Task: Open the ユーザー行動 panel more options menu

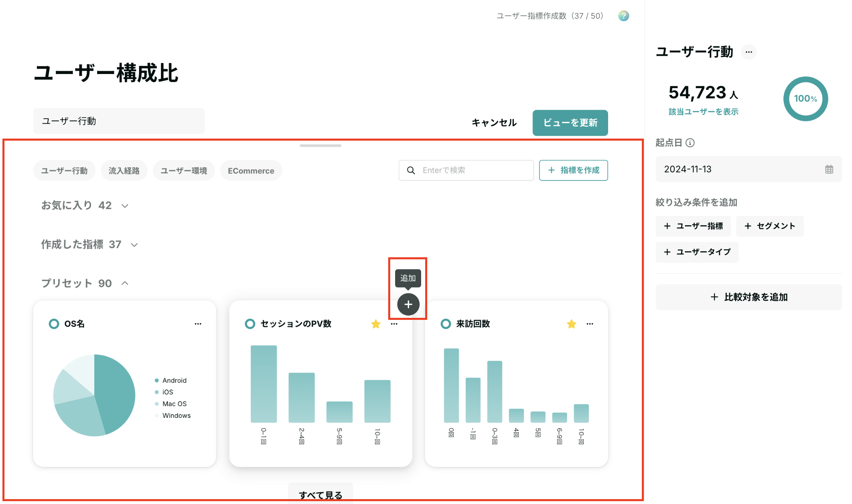Action: point(749,52)
